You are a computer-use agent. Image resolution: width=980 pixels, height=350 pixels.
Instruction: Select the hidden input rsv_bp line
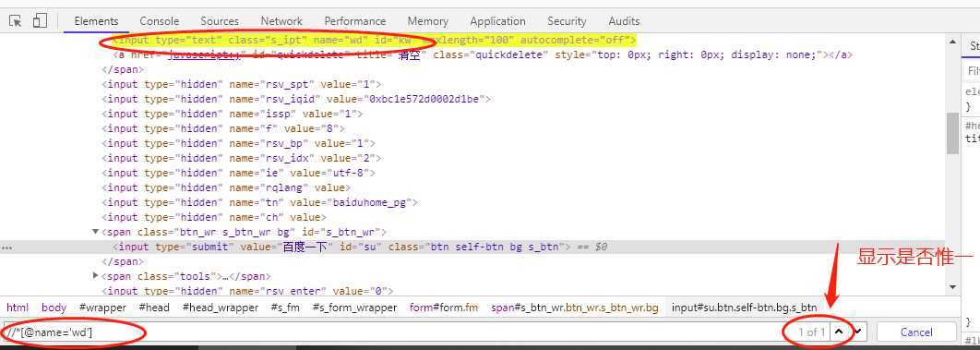[238, 143]
